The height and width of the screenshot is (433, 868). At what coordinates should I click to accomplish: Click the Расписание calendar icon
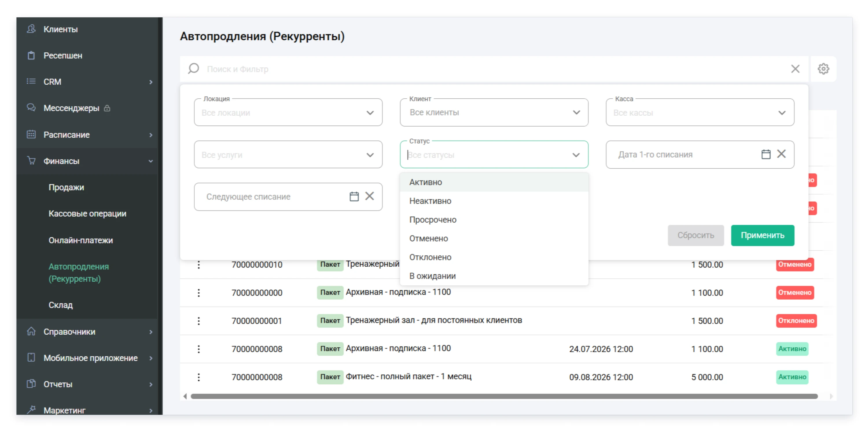31,134
